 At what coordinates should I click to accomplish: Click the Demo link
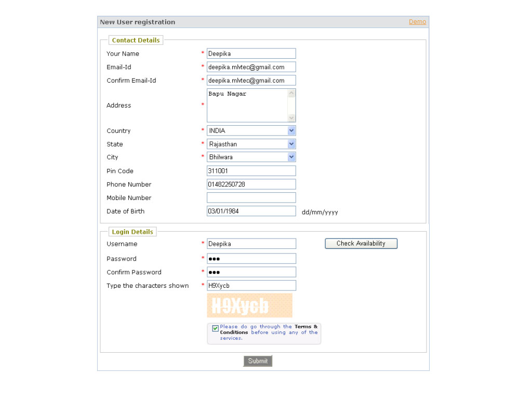(x=417, y=22)
